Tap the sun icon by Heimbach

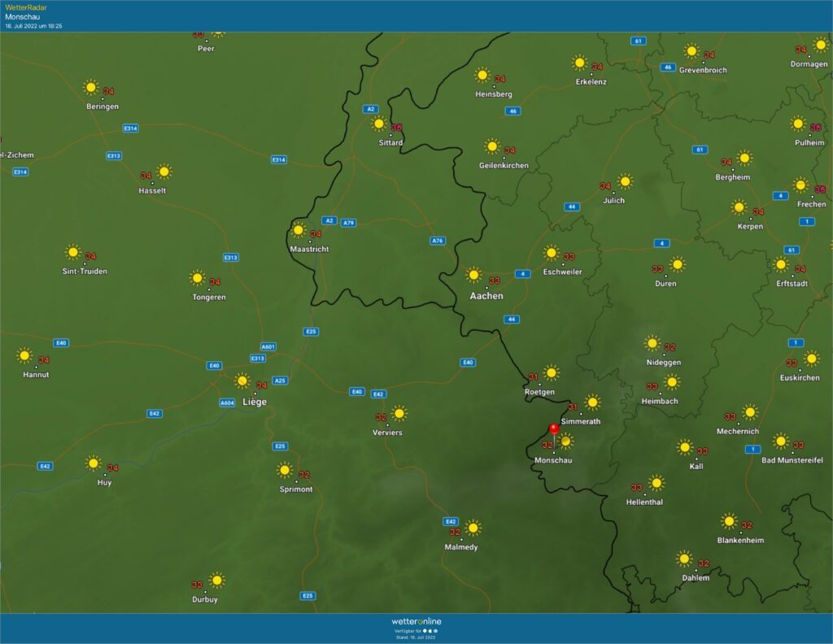coord(672,381)
